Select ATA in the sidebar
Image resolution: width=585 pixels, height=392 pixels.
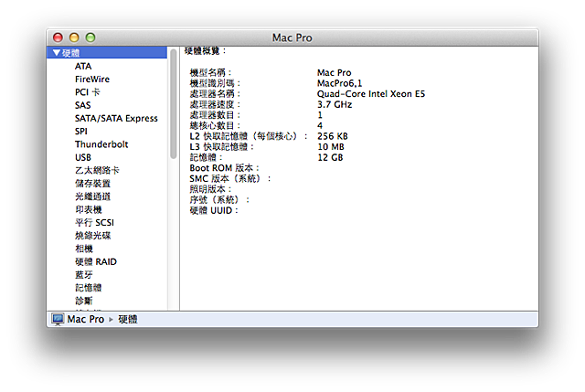tap(83, 67)
